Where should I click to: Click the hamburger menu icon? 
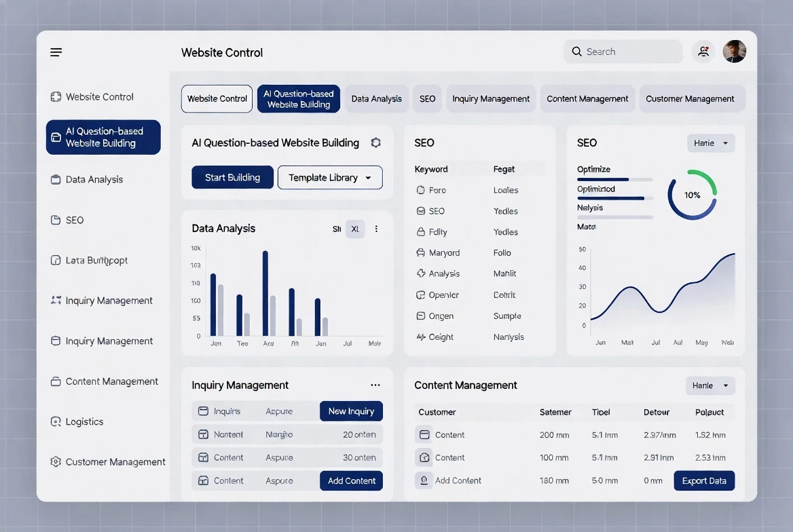click(x=56, y=52)
